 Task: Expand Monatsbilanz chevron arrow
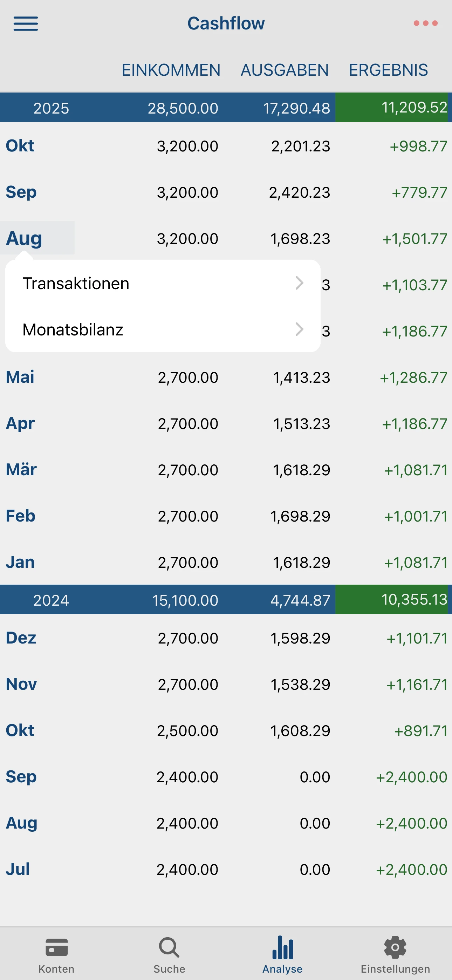[300, 329]
